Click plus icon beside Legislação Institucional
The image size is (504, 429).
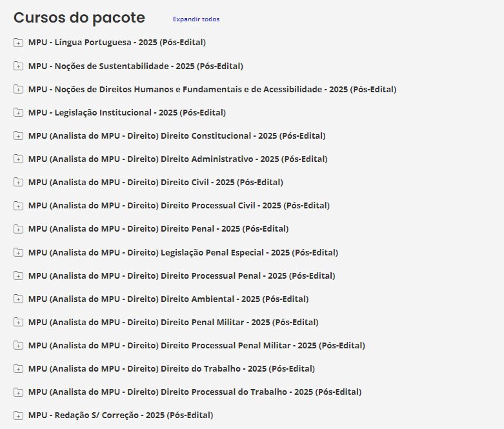[18, 113]
